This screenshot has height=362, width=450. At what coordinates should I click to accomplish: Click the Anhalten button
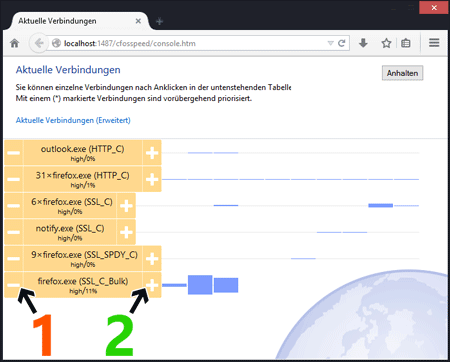point(402,73)
